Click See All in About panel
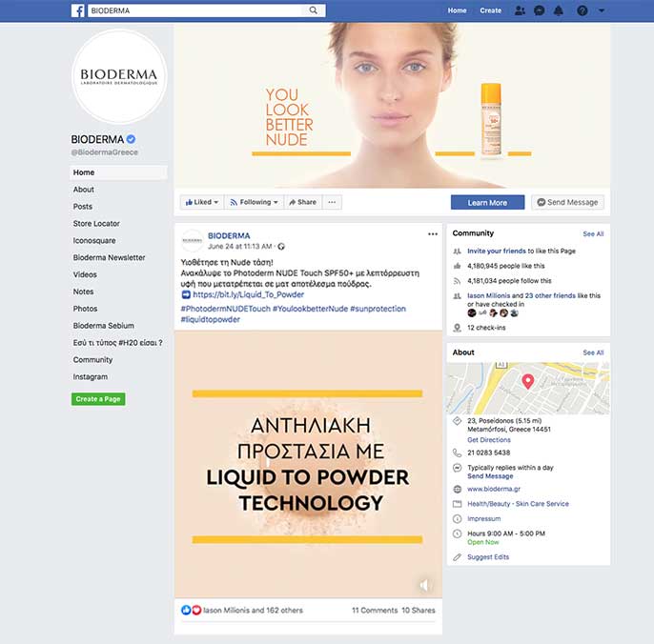 click(x=593, y=352)
